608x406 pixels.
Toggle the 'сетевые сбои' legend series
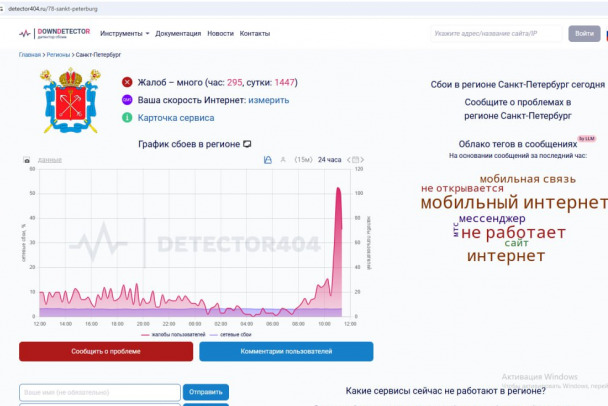[x=229, y=335]
